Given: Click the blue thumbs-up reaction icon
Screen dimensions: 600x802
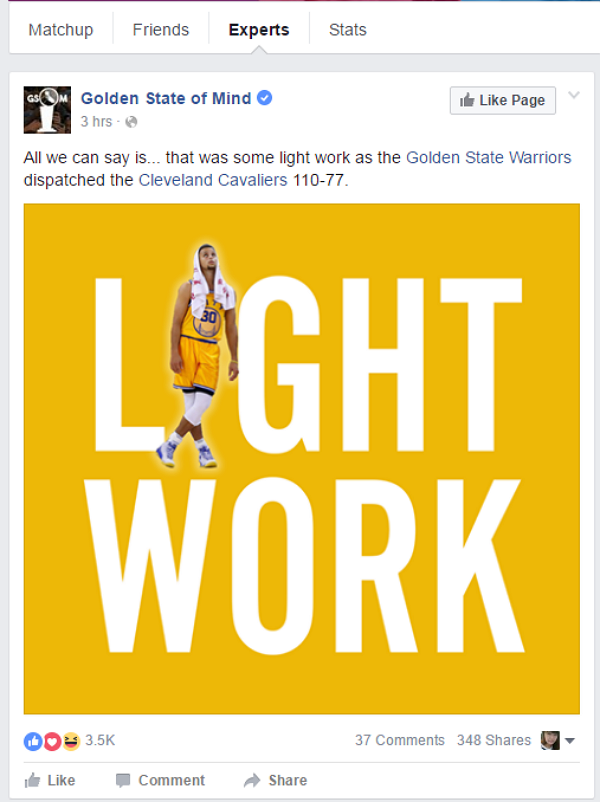Looking at the screenshot, I should pos(33,741).
